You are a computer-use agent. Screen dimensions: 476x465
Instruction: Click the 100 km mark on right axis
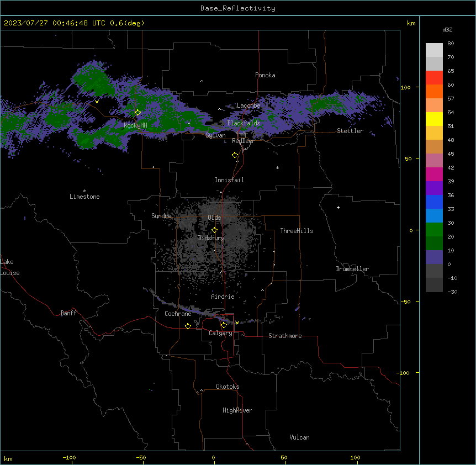click(x=405, y=87)
